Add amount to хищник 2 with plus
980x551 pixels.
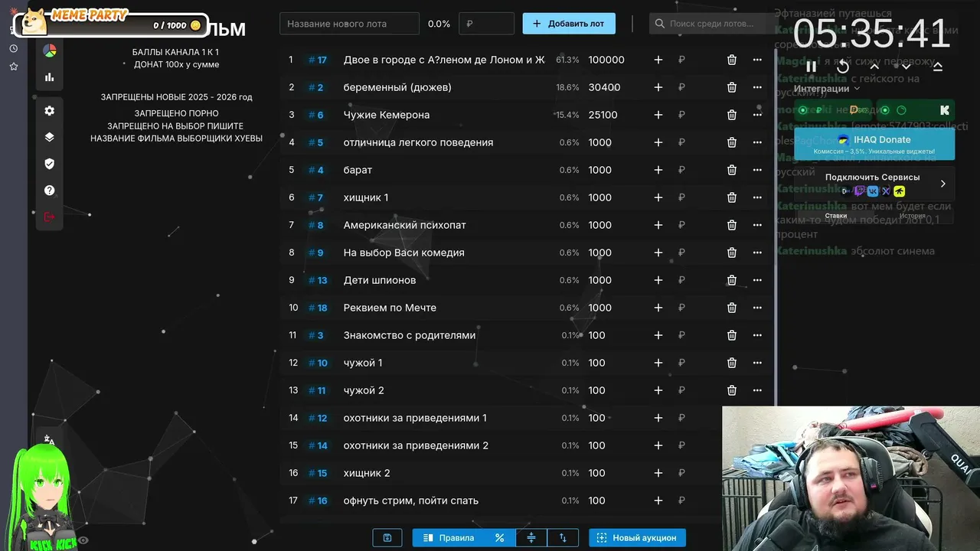658,473
